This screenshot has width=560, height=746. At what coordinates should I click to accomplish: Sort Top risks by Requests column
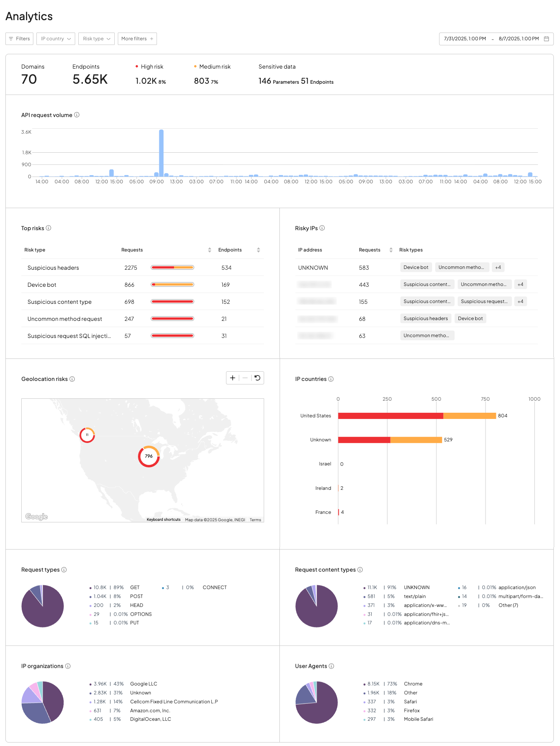(x=209, y=250)
